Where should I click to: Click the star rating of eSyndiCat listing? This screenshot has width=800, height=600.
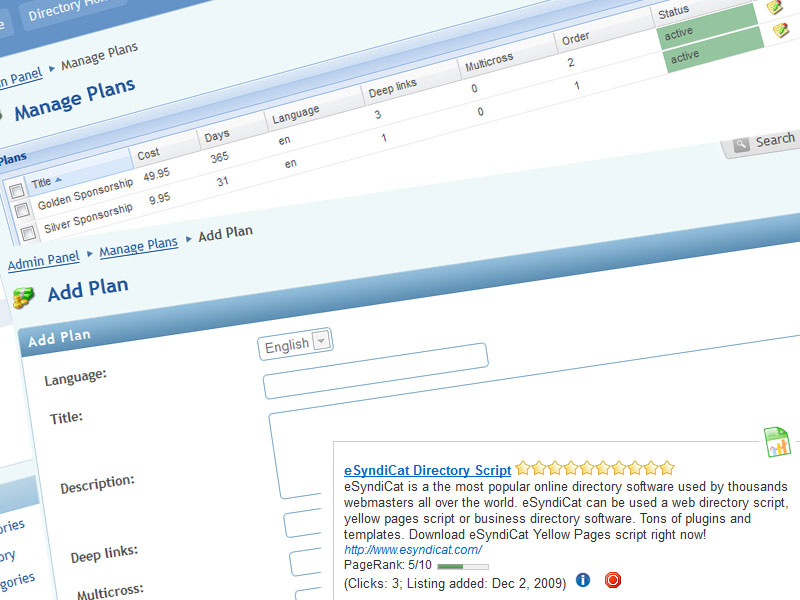(595, 468)
